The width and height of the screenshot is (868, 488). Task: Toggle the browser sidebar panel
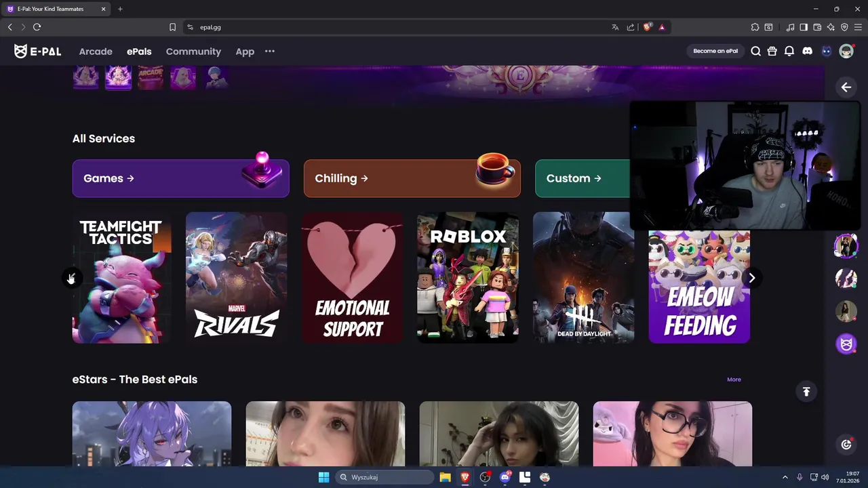804,27
